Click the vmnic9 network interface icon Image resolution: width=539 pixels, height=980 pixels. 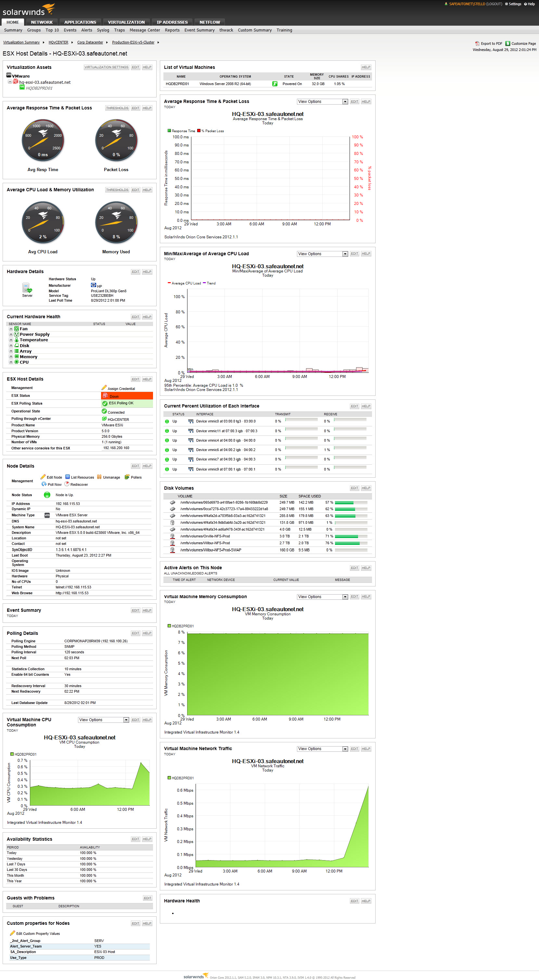tap(191, 469)
